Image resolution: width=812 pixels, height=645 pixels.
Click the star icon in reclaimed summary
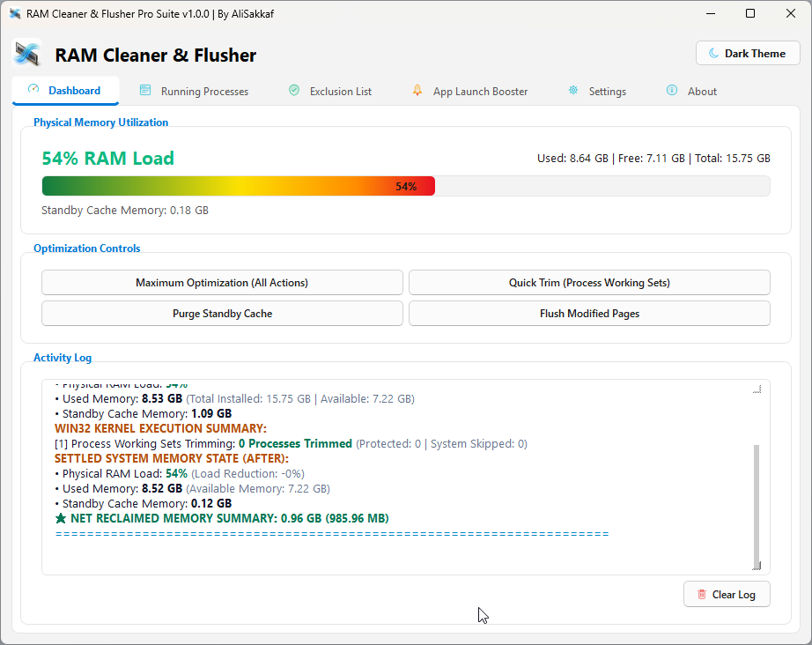tap(61, 518)
